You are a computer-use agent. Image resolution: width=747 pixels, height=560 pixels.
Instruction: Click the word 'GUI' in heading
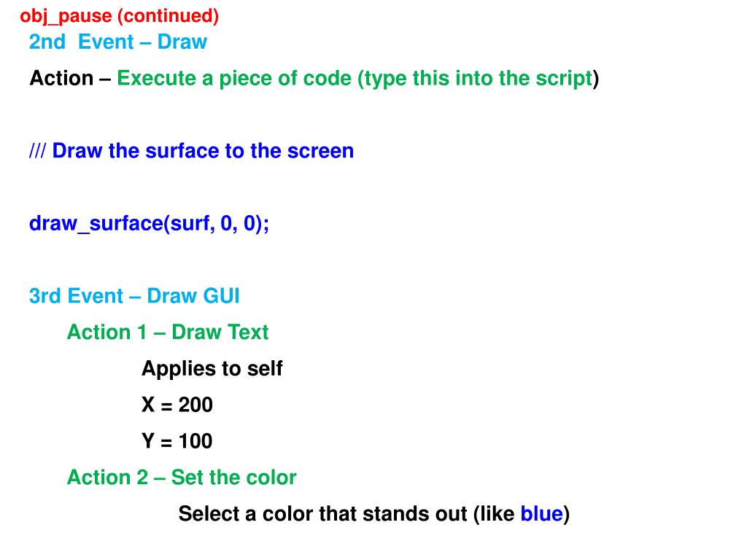coord(221,296)
